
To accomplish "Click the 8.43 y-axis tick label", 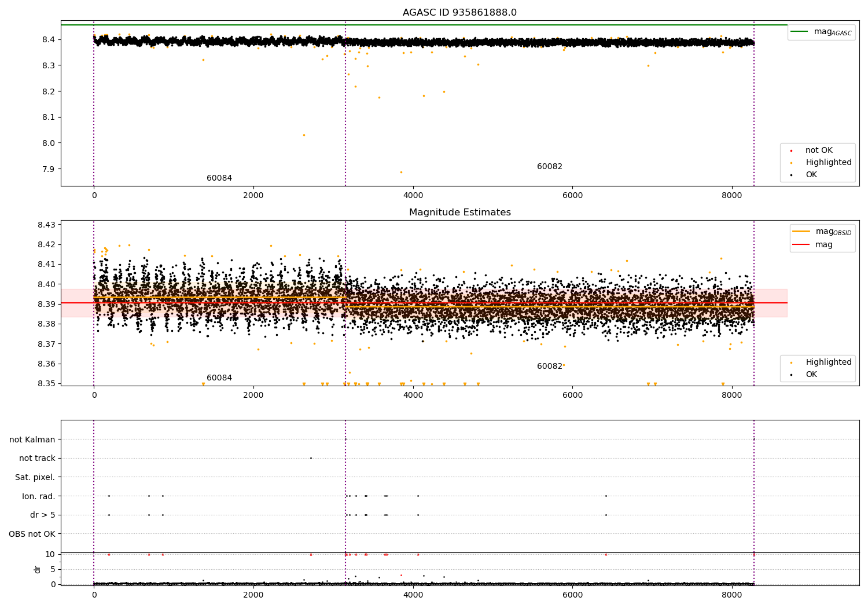I will [x=47, y=225].
